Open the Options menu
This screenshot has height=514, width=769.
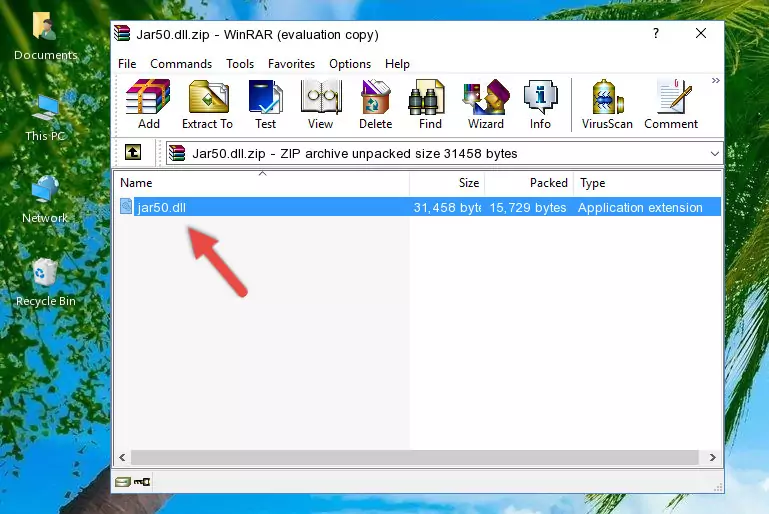click(350, 64)
